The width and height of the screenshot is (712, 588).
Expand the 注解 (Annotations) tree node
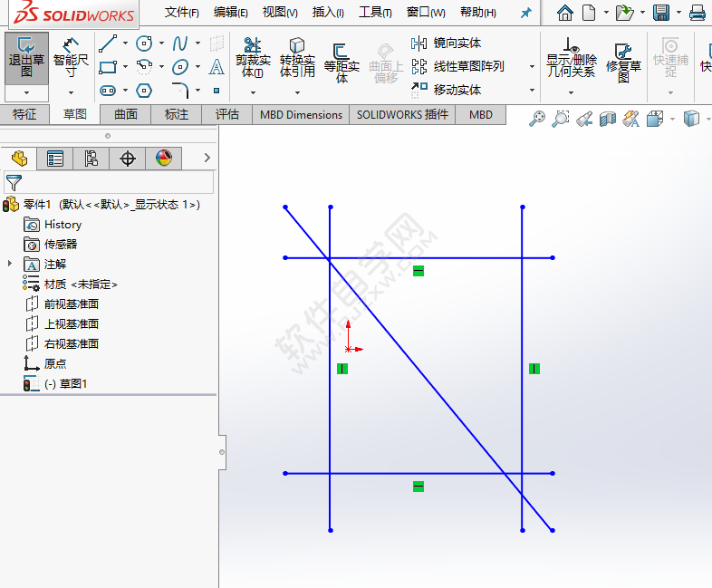click(10, 264)
